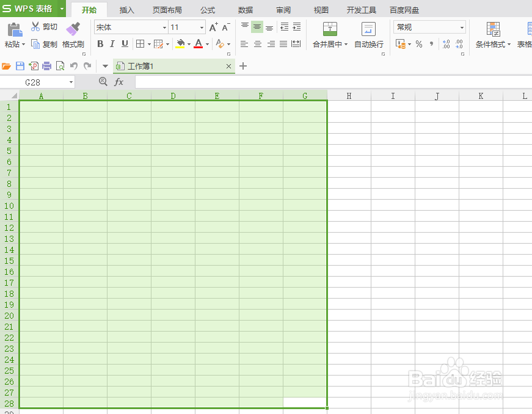Open the font name 宋体 dropdown

click(164, 27)
